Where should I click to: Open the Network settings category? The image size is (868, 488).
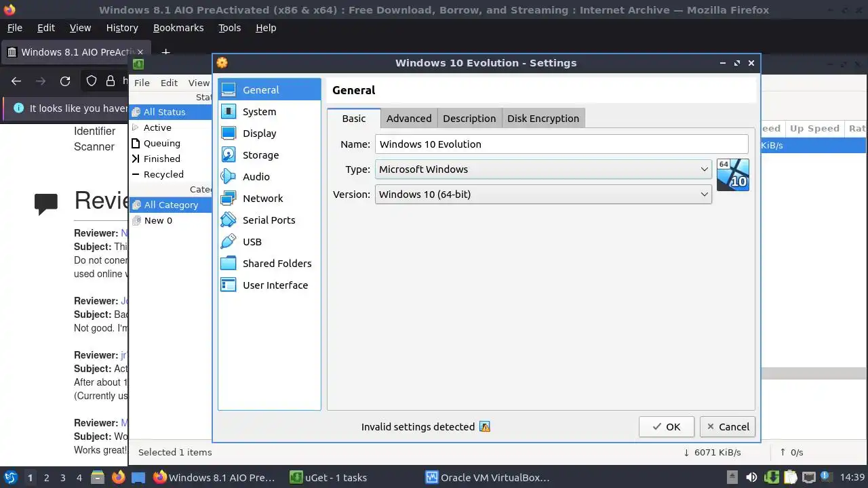(269, 198)
